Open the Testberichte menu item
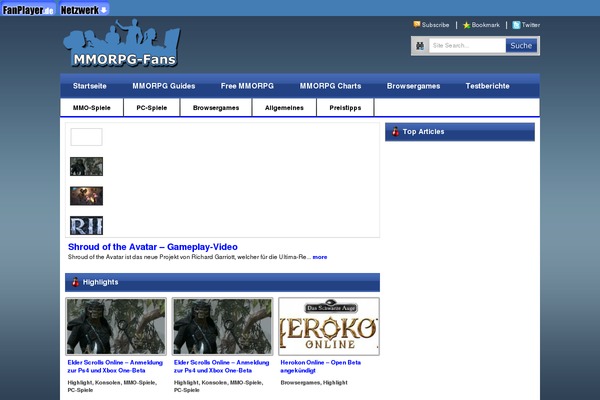The width and height of the screenshot is (600, 400). [x=488, y=86]
